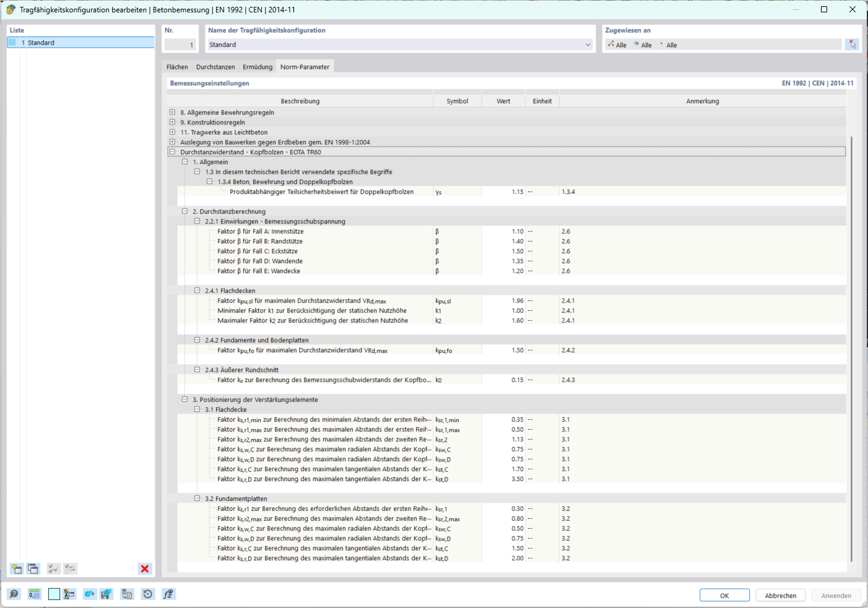The width and height of the screenshot is (868, 608).
Task: Edit ksr,2 value 1.13
Action: point(503,439)
